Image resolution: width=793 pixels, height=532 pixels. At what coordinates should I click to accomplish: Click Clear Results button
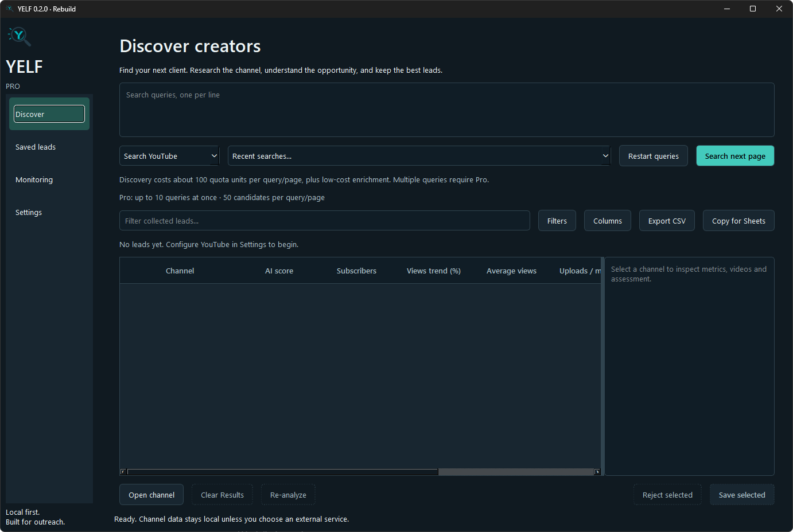coord(222,495)
